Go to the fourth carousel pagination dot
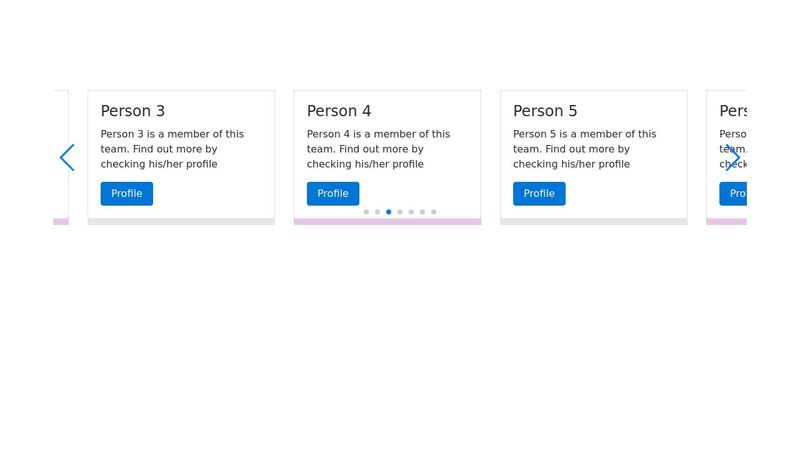 coord(400,212)
